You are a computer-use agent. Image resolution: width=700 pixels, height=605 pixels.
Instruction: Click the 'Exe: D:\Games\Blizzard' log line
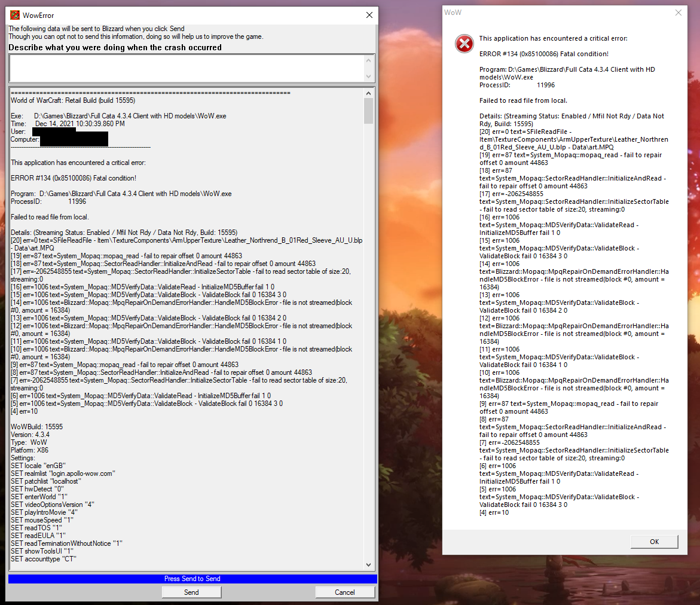click(118, 116)
